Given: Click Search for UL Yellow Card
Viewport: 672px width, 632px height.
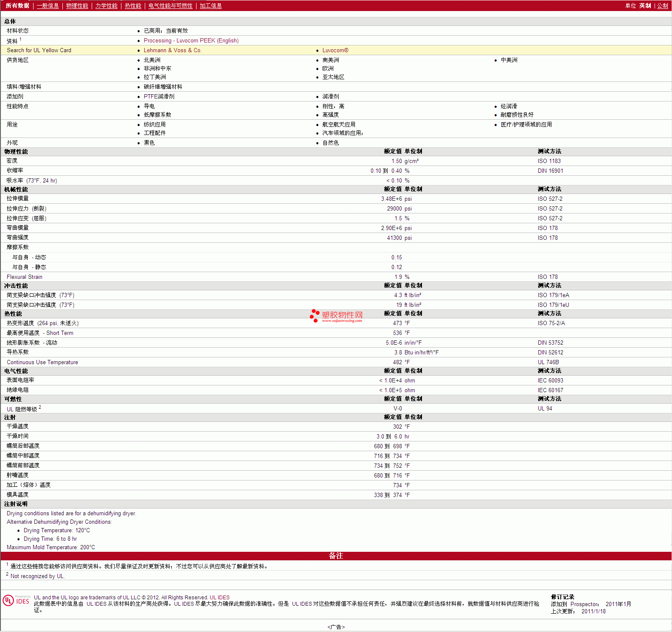Looking at the screenshot, I should pos(39,51).
